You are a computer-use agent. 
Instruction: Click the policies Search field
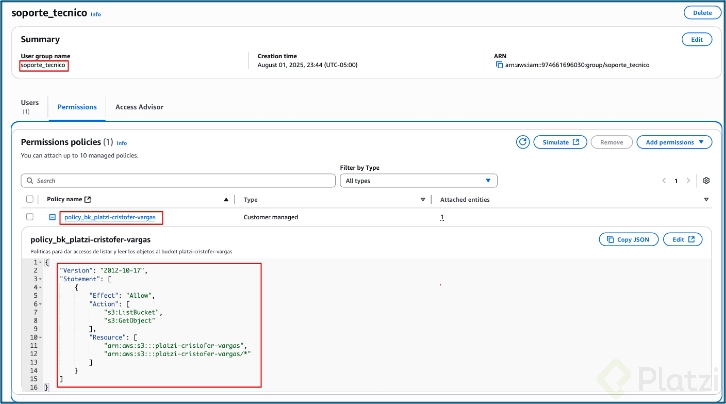point(178,180)
